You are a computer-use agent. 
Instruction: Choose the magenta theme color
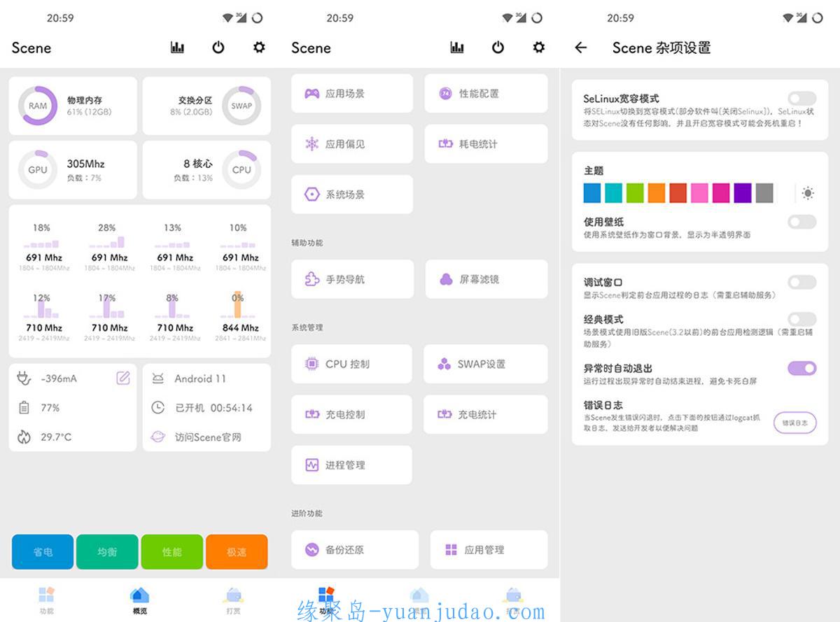point(721,193)
